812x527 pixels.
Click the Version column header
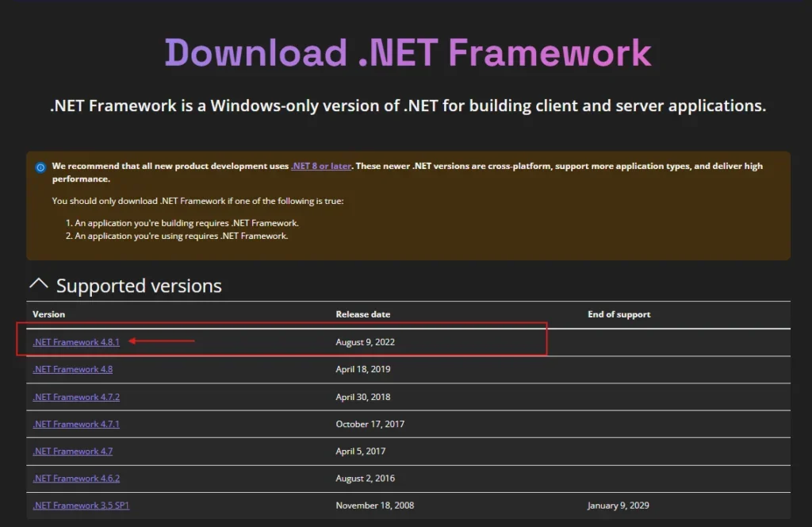(48, 314)
